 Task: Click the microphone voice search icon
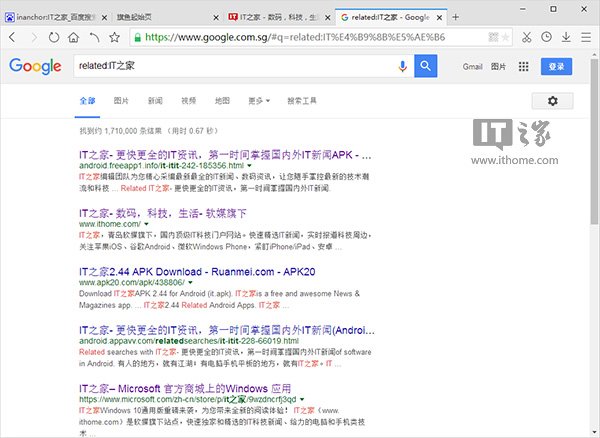[x=403, y=67]
